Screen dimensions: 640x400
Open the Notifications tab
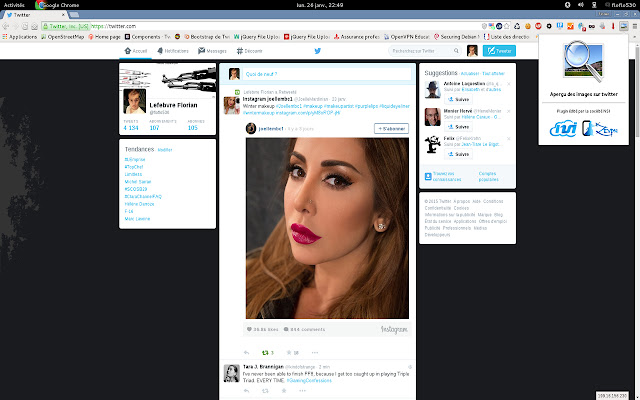click(173, 51)
